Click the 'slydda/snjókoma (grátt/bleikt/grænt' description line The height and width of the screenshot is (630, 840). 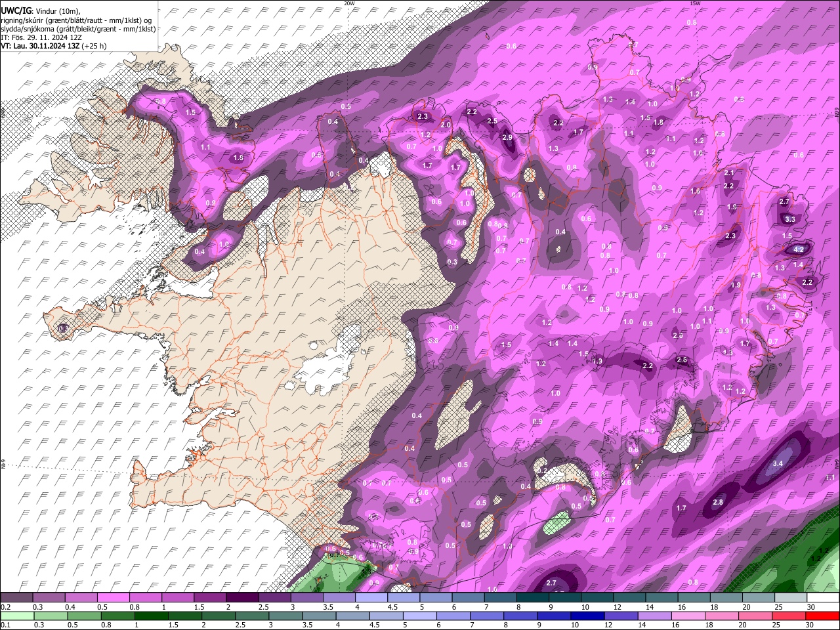[x=78, y=28]
